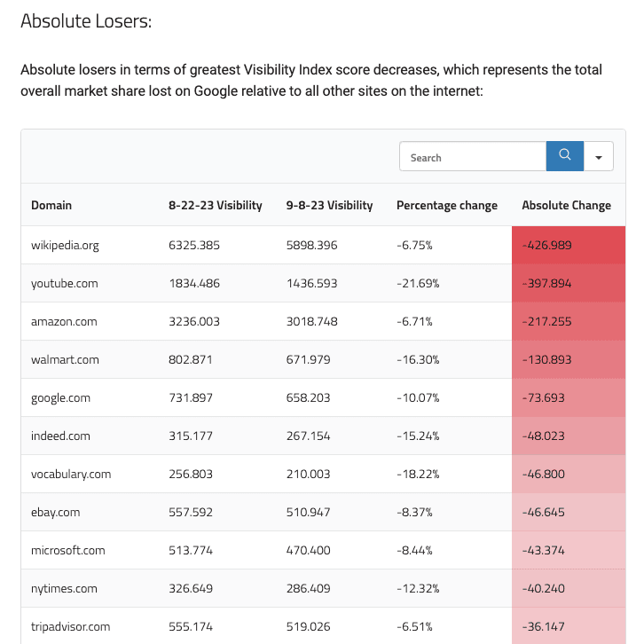Select the youtube.com domain cell
Image resolution: width=644 pixels, height=644 pixels.
click(65, 283)
